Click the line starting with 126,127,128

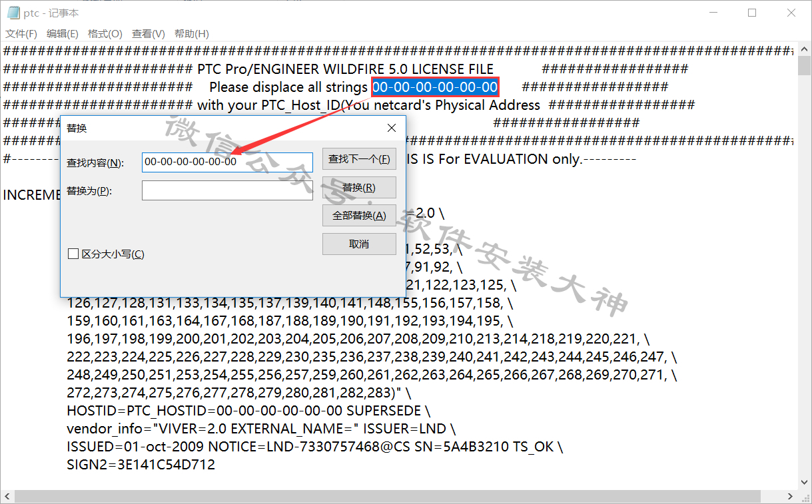click(290, 303)
